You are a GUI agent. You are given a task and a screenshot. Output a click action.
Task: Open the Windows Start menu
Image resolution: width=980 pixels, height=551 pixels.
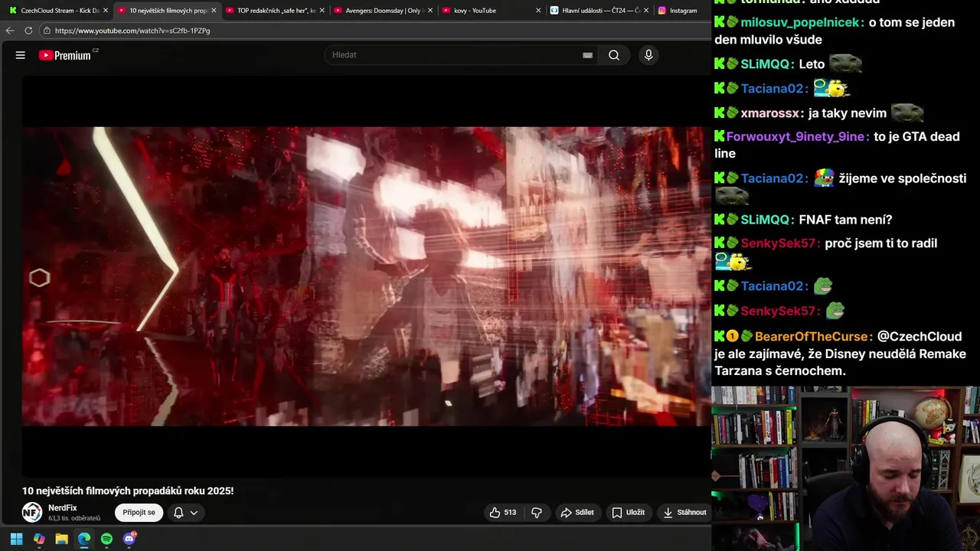16,539
